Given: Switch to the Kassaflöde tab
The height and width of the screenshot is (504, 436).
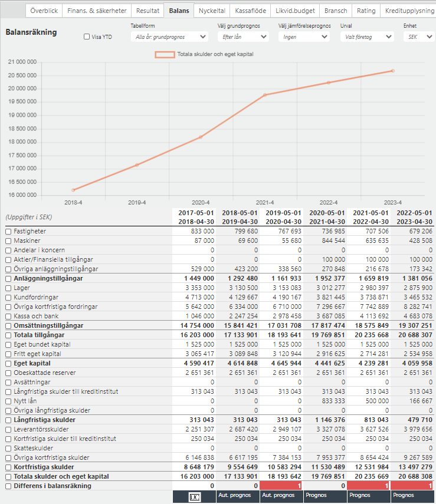Looking at the screenshot, I should (x=250, y=11).
